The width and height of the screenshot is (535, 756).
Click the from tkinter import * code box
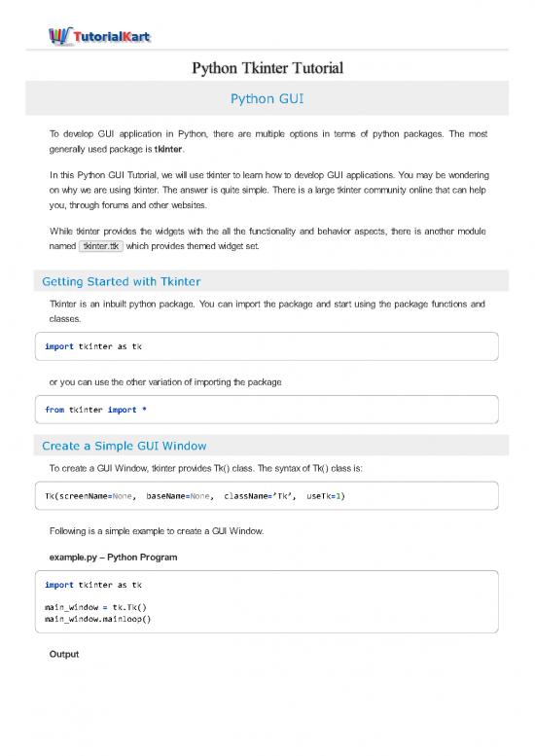(x=267, y=410)
